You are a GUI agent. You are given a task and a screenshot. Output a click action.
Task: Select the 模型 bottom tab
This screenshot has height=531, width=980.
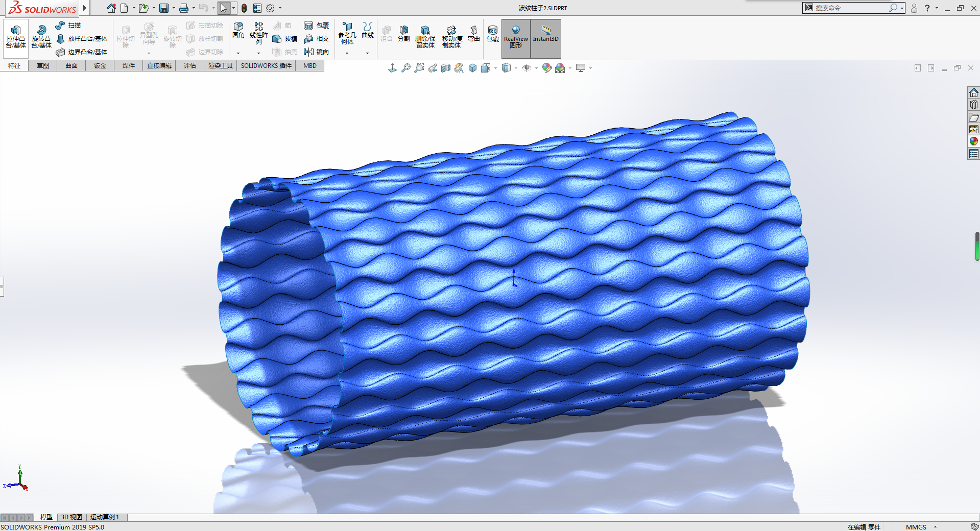point(46,517)
